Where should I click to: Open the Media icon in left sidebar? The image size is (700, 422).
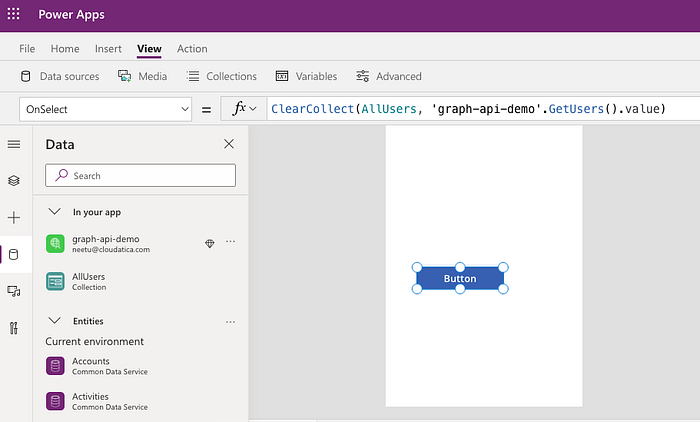14,291
